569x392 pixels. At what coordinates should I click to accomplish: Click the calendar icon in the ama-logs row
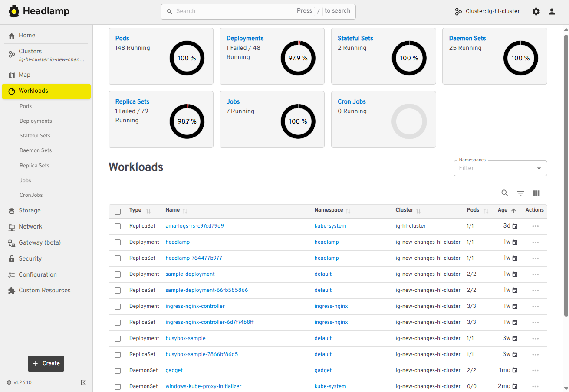(514, 225)
